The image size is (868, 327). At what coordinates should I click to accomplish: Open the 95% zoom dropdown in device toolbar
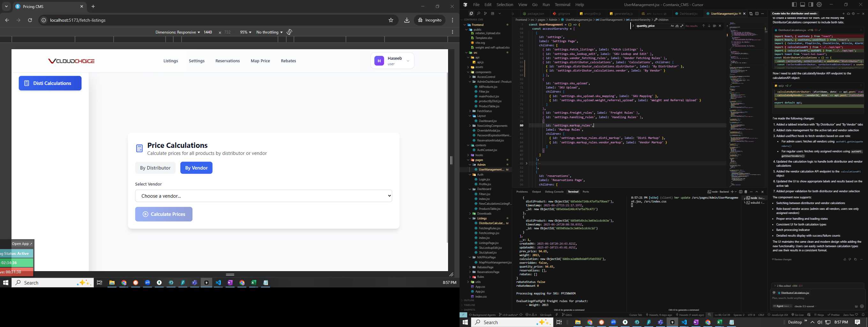pos(245,32)
